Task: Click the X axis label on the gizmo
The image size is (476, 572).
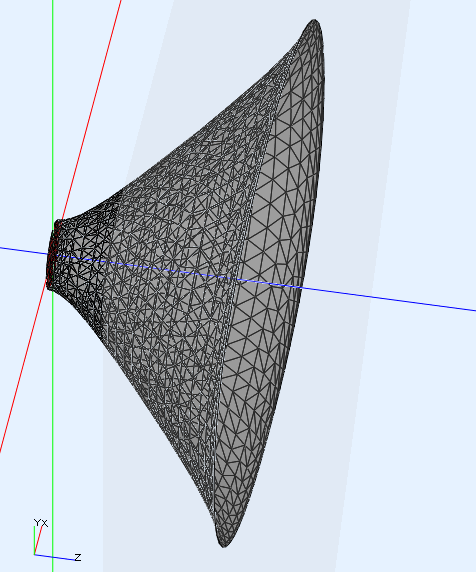Action: (x=44, y=523)
